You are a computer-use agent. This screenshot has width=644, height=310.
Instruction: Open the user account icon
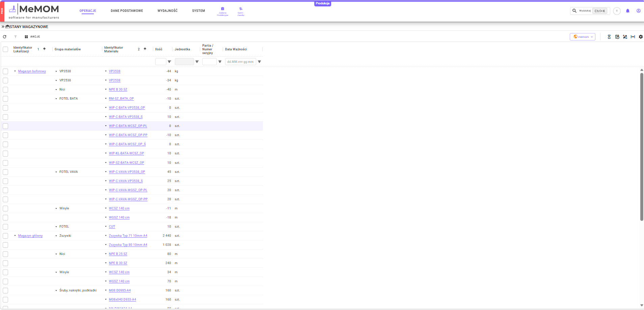(639, 11)
